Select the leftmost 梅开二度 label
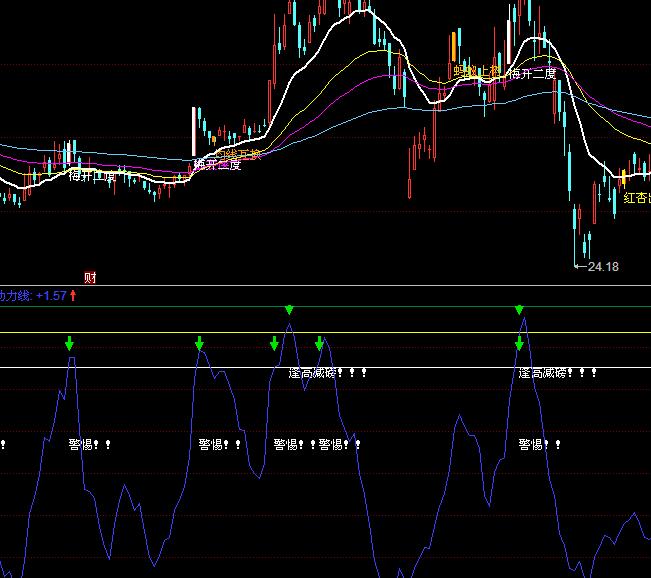The height and width of the screenshot is (578, 651). 94,176
